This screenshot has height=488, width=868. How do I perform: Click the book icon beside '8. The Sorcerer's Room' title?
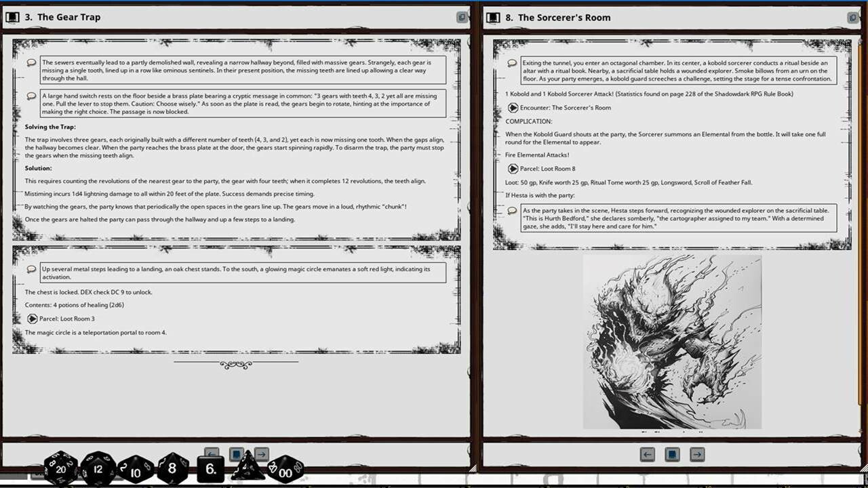point(492,17)
